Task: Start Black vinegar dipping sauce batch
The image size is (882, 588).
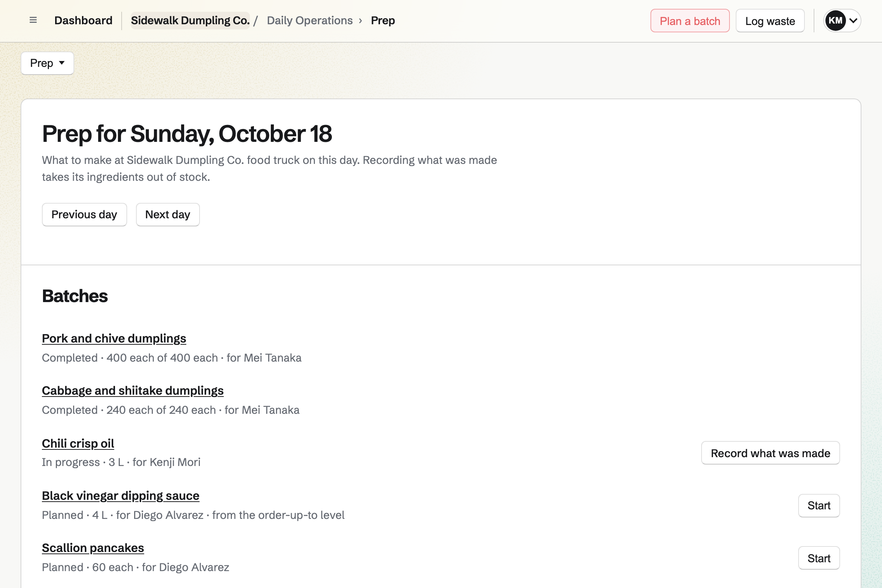Action: point(819,506)
